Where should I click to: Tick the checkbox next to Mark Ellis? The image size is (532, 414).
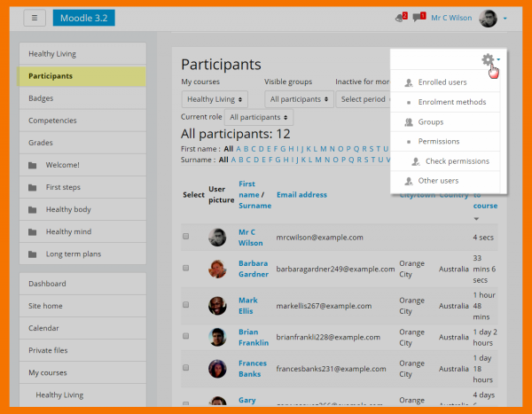point(186,305)
